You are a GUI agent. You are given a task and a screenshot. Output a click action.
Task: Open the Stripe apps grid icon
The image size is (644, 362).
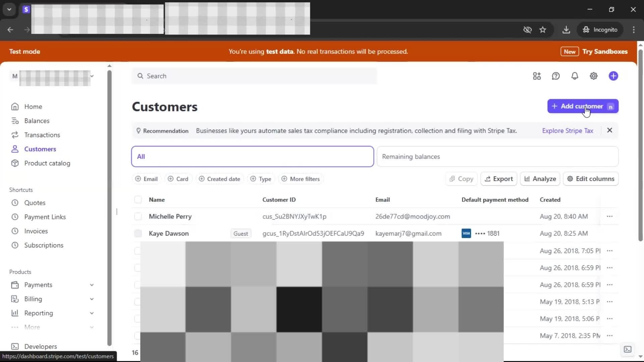pyautogui.click(x=537, y=76)
